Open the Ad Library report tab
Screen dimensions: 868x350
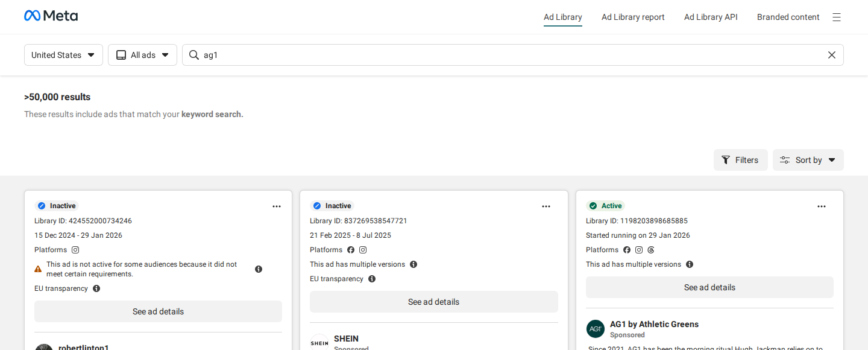click(x=633, y=17)
